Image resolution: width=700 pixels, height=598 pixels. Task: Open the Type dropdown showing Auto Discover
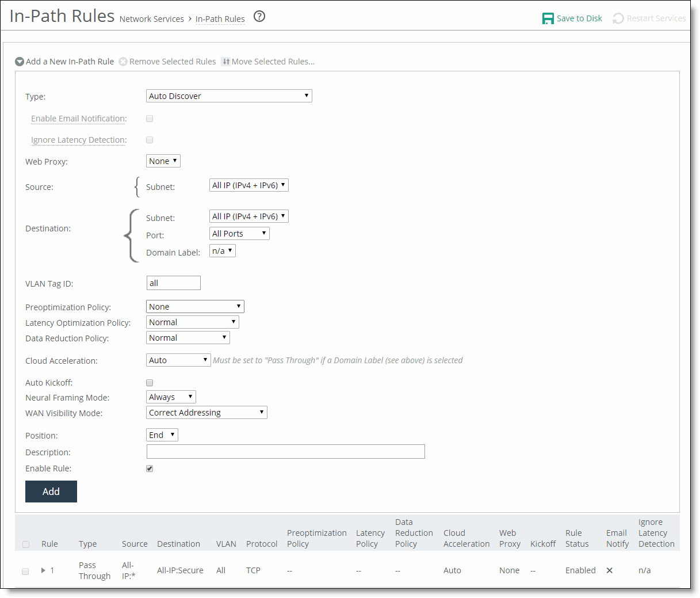click(229, 96)
